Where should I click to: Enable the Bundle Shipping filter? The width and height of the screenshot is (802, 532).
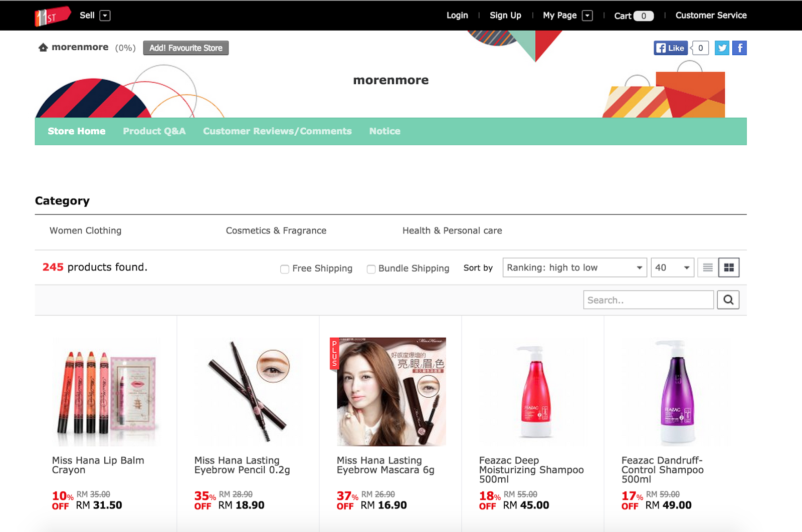coord(371,269)
